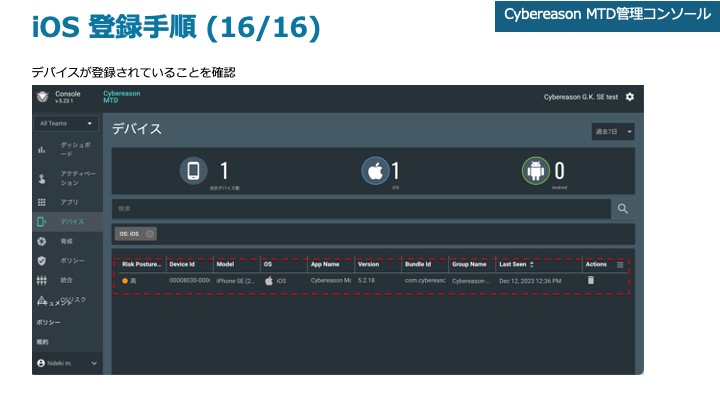
Task: Sort by the Last Seen column arrows
Action: coord(532,264)
